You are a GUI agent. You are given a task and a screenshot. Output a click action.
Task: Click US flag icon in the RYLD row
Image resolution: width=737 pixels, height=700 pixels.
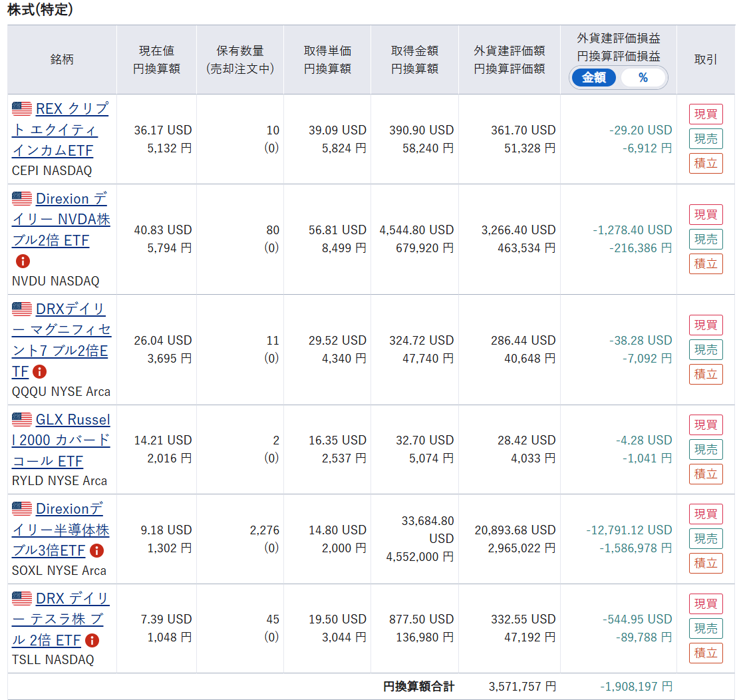pos(22,419)
